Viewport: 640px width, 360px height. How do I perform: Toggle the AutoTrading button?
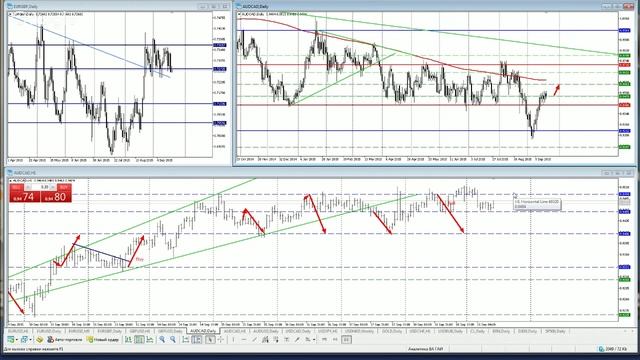(64, 340)
